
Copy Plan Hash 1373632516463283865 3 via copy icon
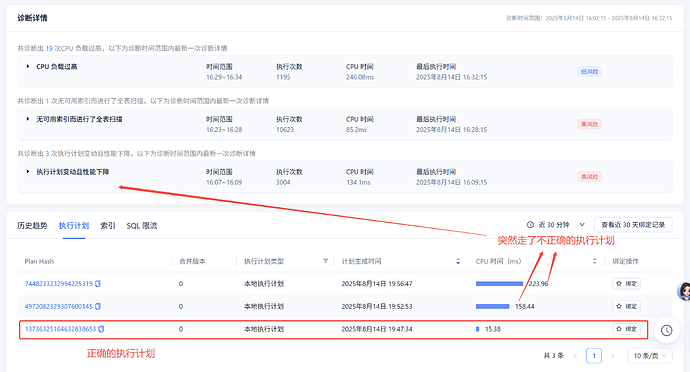101,329
